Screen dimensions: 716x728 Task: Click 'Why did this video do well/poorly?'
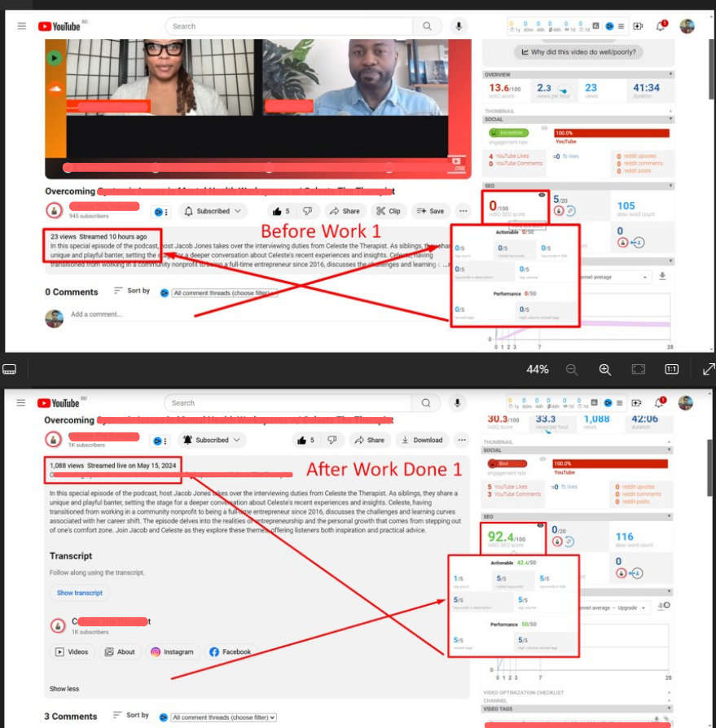coord(578,52)
